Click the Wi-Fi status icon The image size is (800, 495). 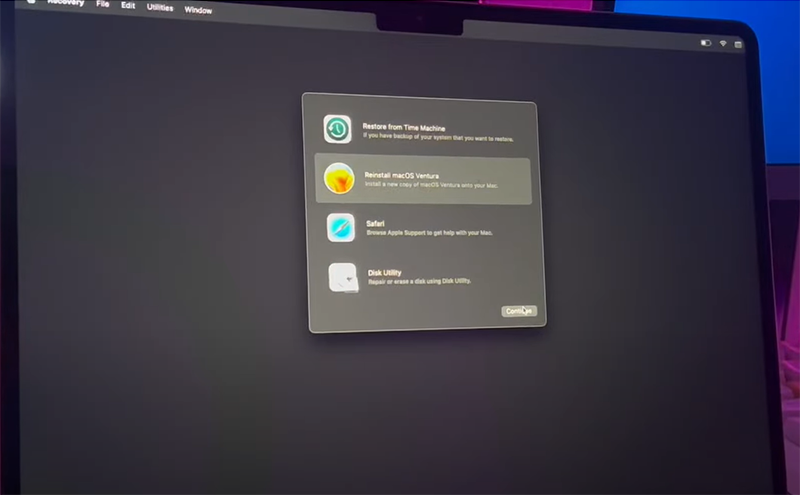point(723,43)
